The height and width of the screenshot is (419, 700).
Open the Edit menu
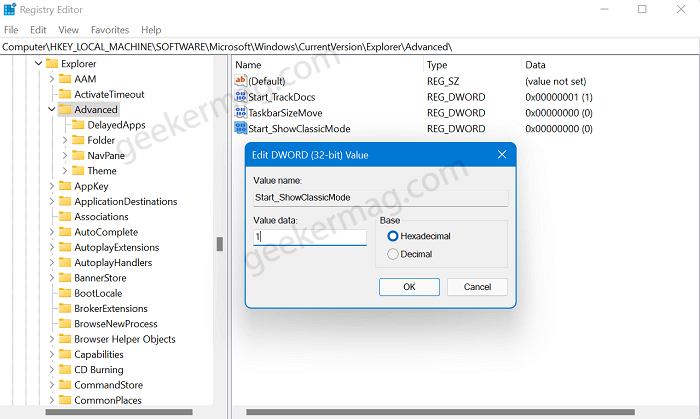click(x=38, y=30)
